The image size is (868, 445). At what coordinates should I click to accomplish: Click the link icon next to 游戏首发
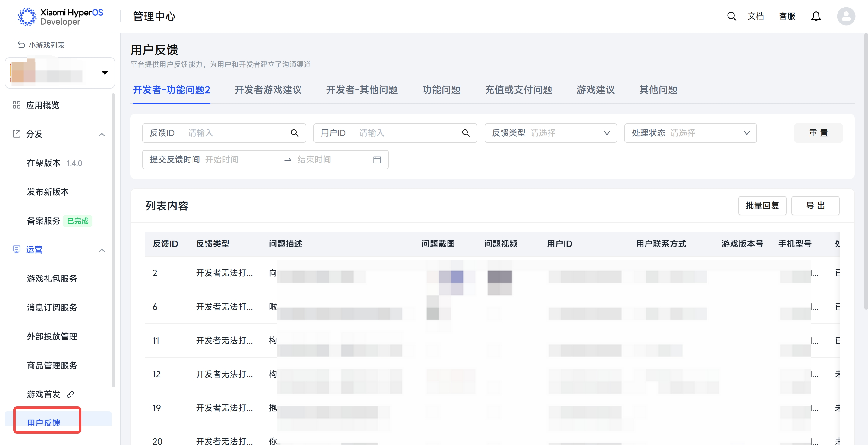tap(70, 394)
